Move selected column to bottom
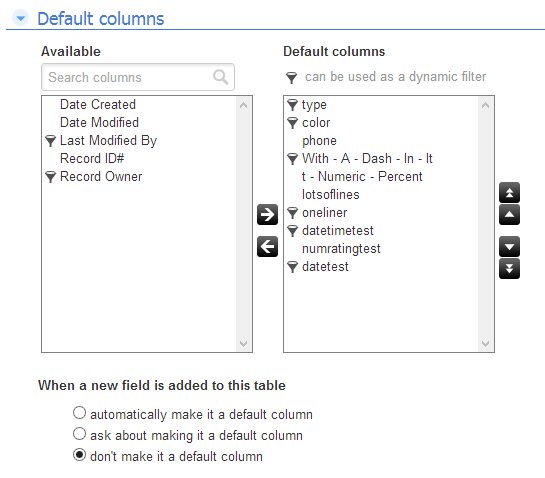This screenshot has width=545, height=478. point(509,268)
